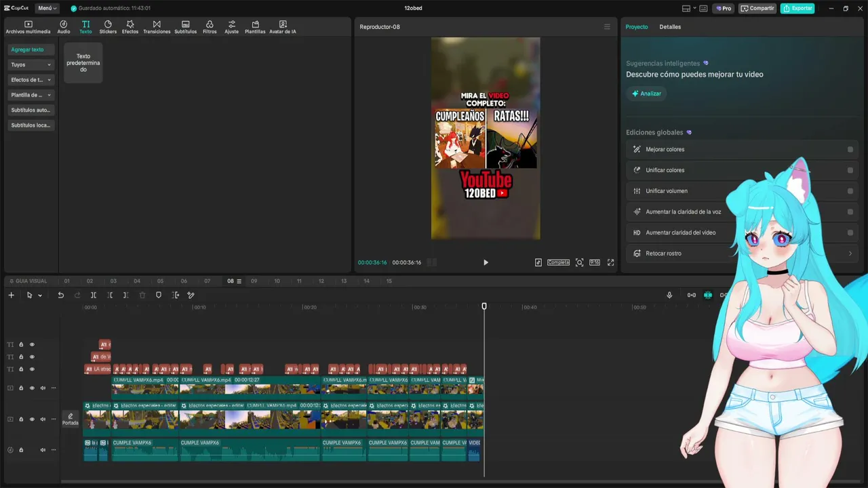The width and height of the screenshot is (868, 488).
Task: Click the shortcuts panel icon in title bar
Action: [x=703, y=8]
